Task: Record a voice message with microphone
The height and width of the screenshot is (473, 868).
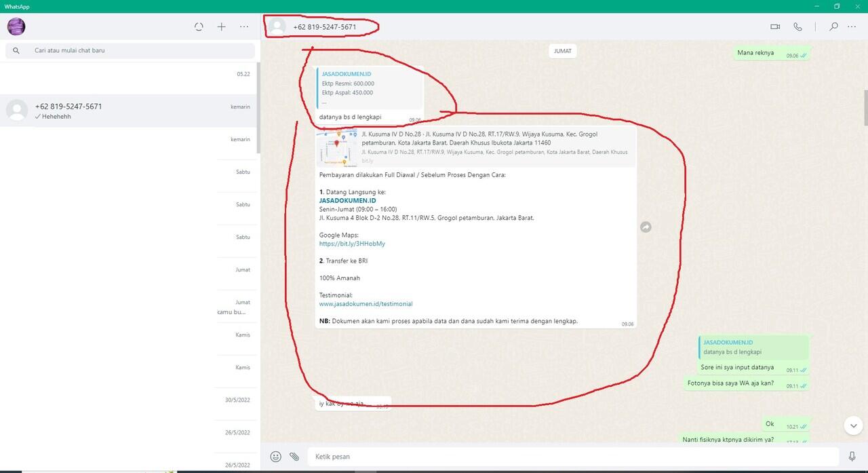Action: click(x=852, y=457)
